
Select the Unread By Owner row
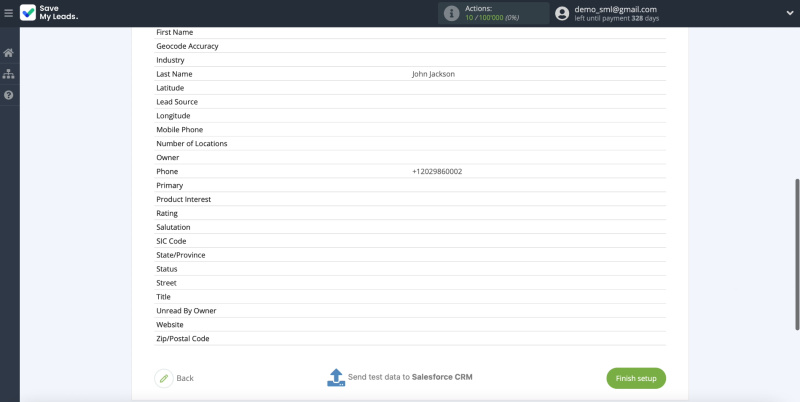[x=410, y=311]
